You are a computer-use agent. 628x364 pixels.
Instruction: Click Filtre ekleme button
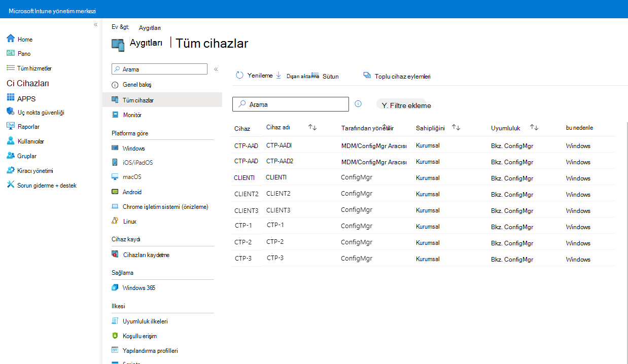[406, 105]
